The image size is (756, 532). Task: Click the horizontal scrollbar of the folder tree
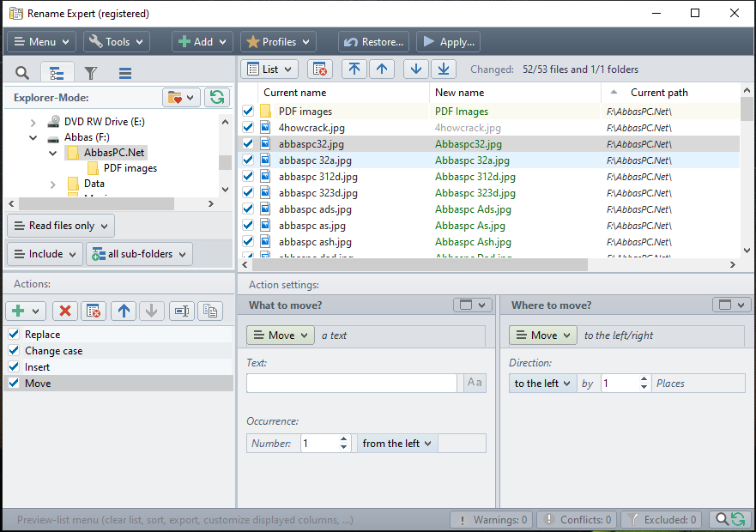pos(96,204)
